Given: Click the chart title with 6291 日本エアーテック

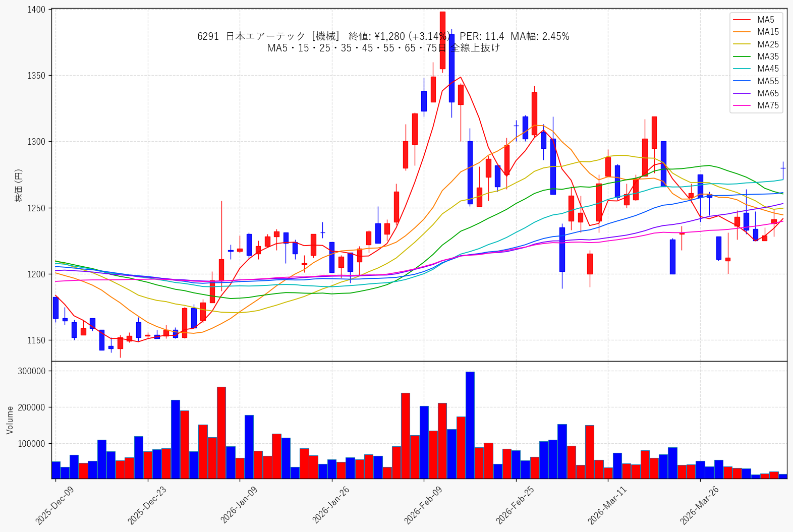Looking at the screenshot, I should point(383,36).
